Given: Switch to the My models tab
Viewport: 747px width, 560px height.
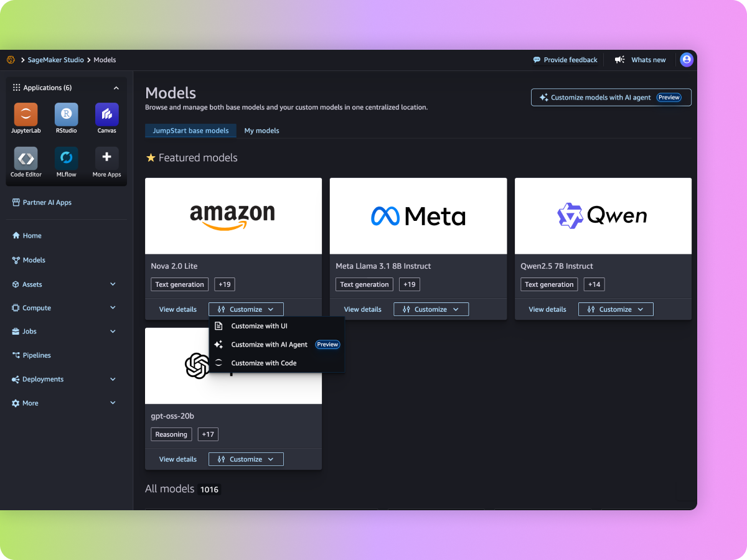Looking at the screenshot, I should click(x=261, y=131).
